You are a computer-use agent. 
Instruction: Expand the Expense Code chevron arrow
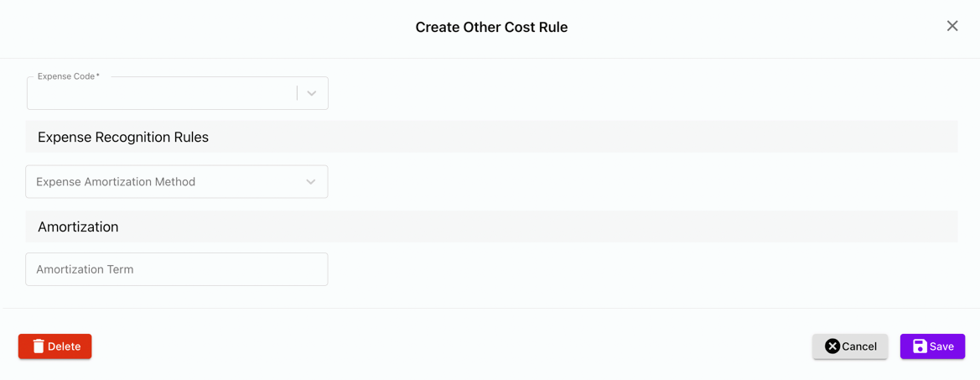312,93
